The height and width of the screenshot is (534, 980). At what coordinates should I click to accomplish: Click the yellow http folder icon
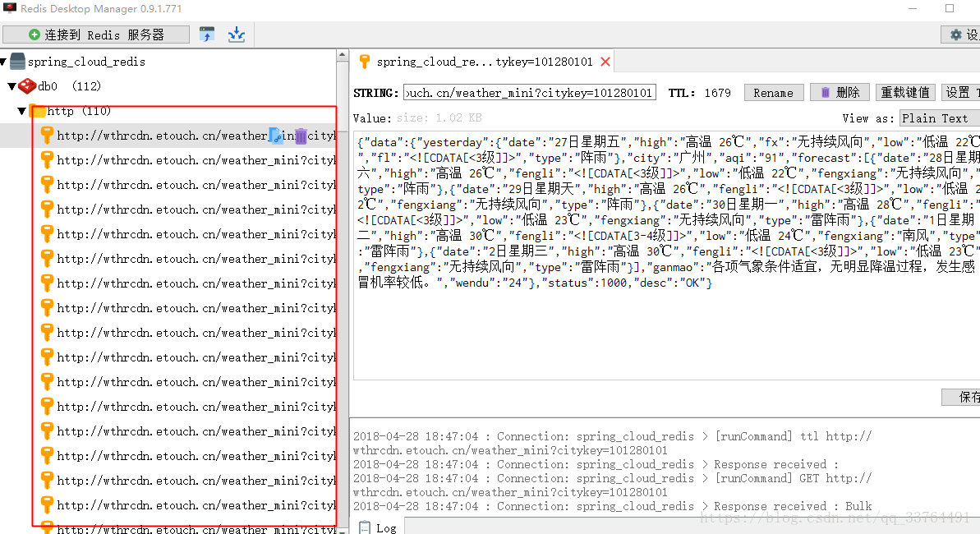(38, 111)
